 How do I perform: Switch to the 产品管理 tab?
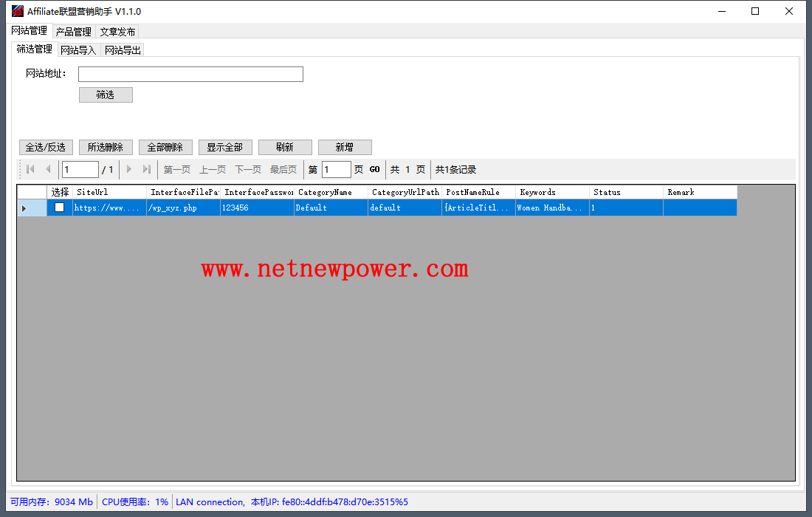click(x=74, y=32)
